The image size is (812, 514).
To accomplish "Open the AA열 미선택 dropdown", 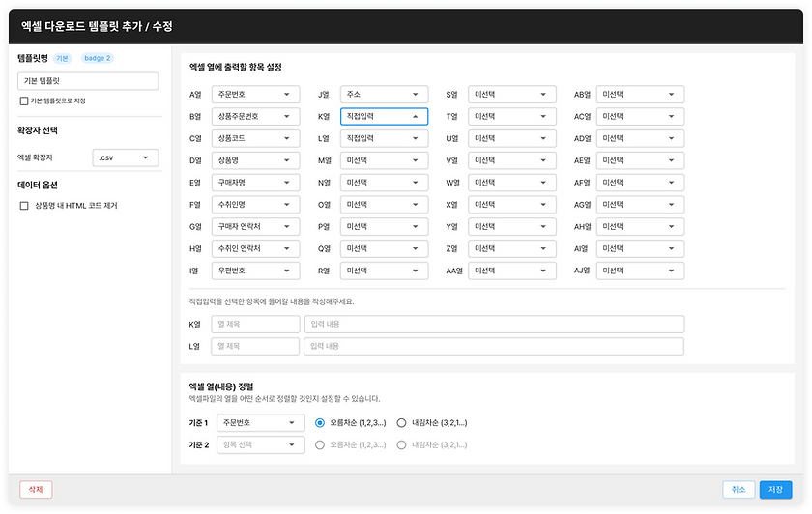I will coord(512,271).
